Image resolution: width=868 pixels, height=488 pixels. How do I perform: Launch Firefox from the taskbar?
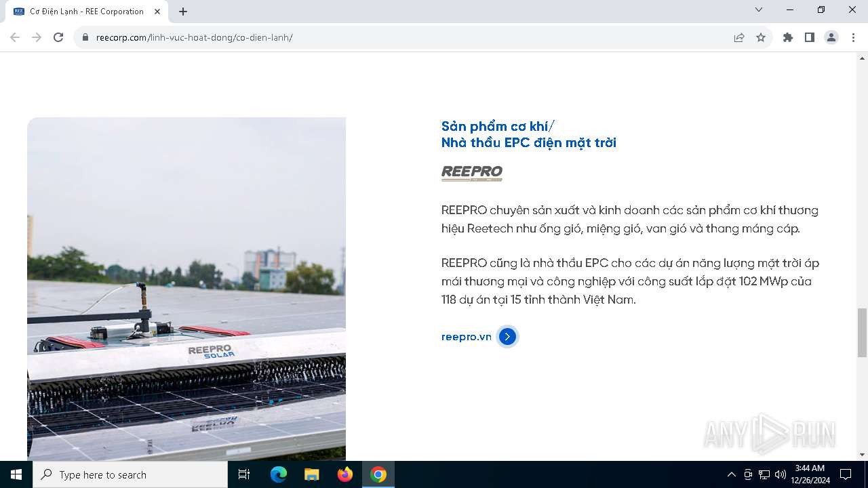tap(345, 474)
